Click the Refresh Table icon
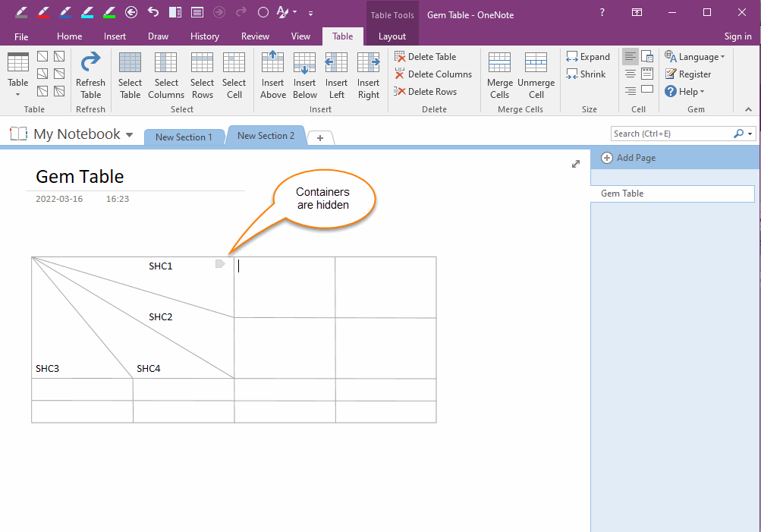The width and height of the screenshot is (761, 532). [x=91, y=75]
